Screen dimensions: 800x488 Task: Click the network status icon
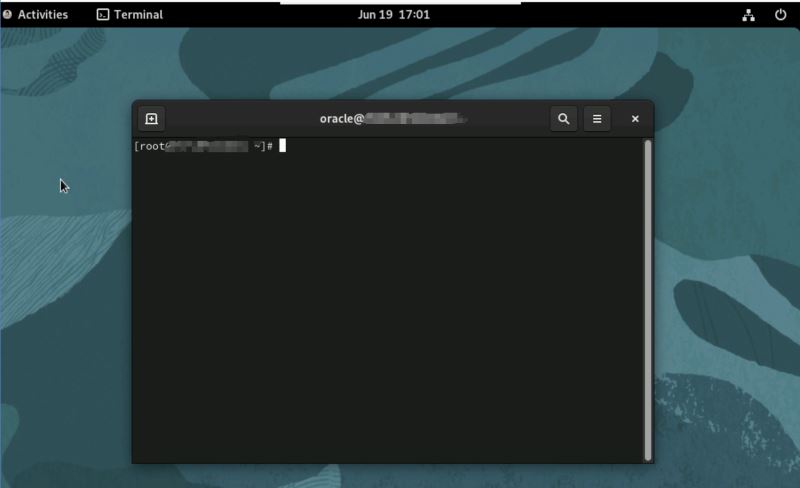748,15
